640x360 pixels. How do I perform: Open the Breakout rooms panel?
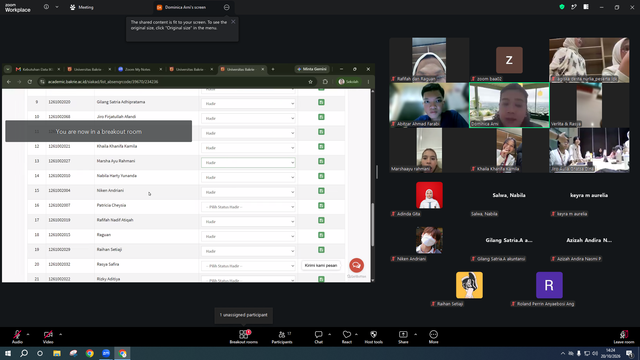(244, 337)
